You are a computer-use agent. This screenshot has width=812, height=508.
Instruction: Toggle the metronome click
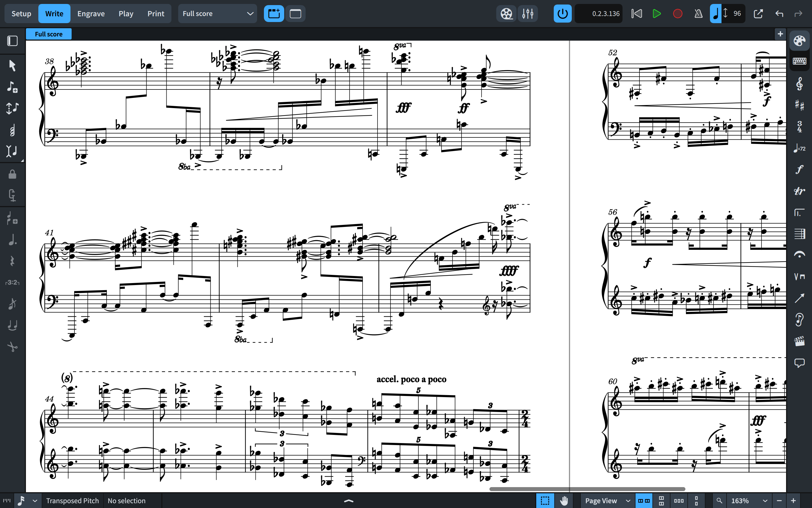698,14
